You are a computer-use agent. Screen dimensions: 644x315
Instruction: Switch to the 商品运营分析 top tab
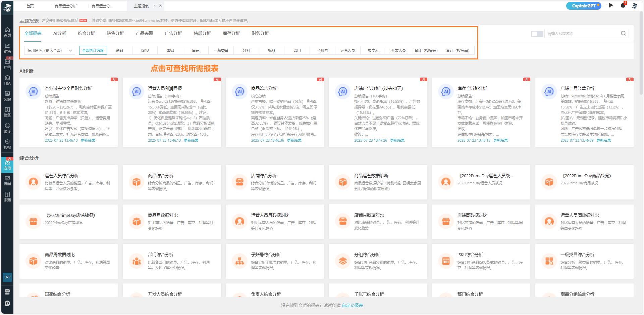66,6
